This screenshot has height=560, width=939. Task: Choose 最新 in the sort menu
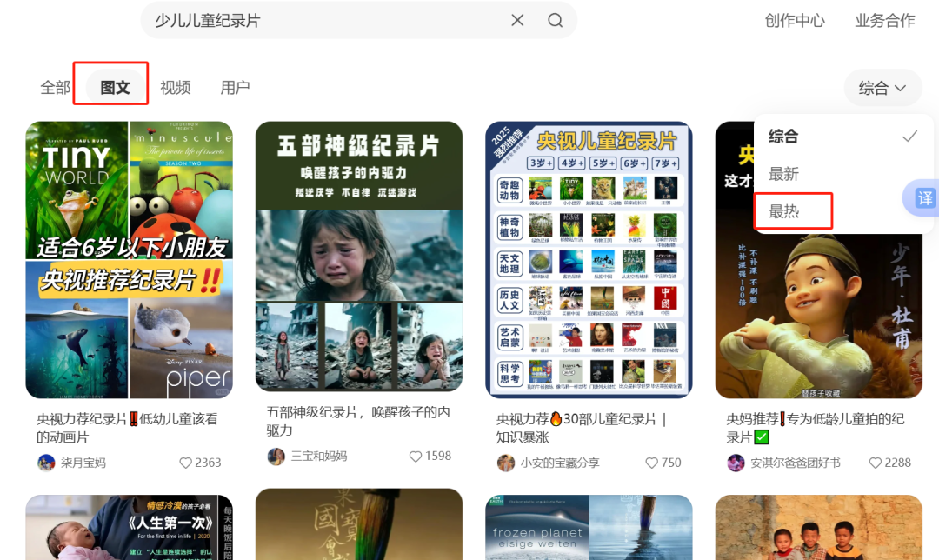784,174
